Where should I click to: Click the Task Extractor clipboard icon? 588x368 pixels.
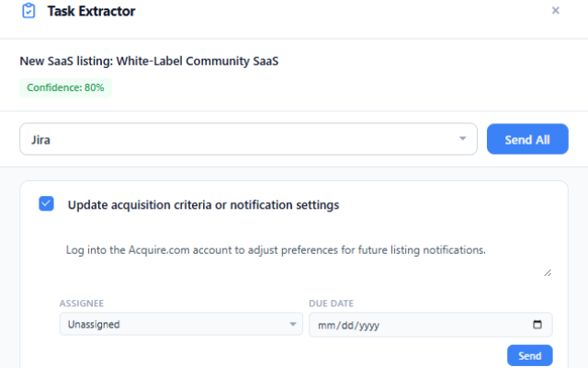pyautogui.click(x=28, y=11)
